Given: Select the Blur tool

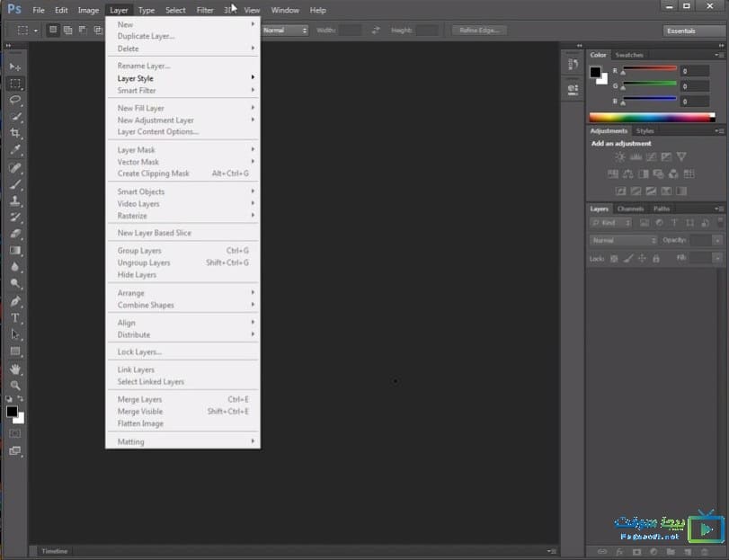Looking at the screenshot, I should 15,267.
